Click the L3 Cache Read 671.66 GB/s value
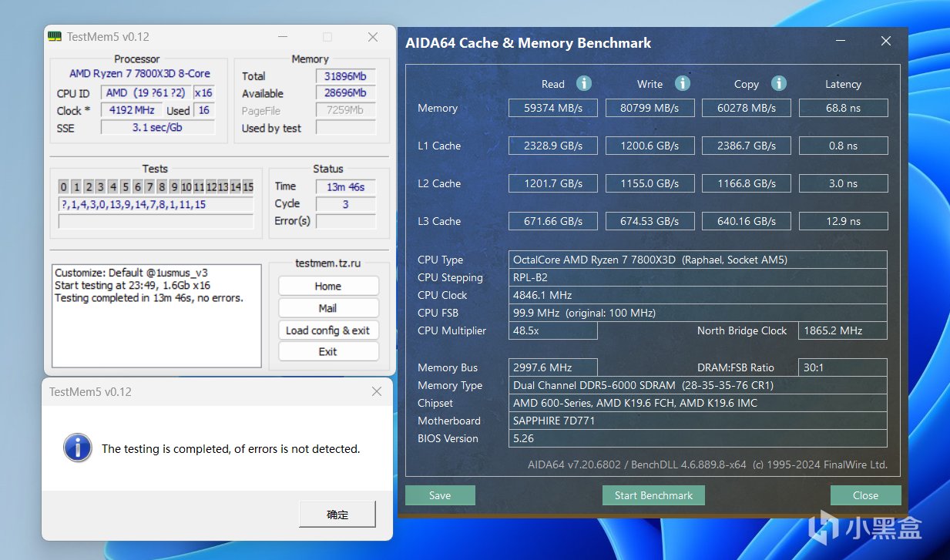The image size is (950, 560). click(553, 221)
